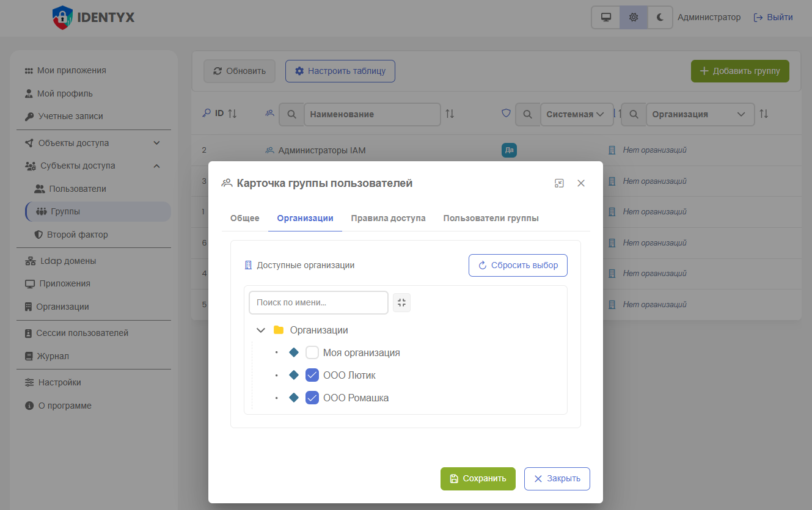Click the ID column sort arrows
Image resolution: width=812 pixels, height=510 pixels.
(232, 114)
